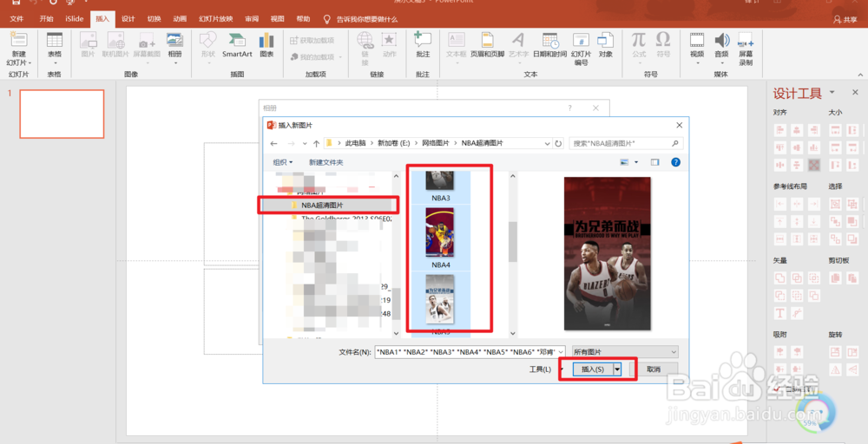The height and width of the screenshot is (444, 868).
Task: Select the NBA4 image thumbnail
Action: pyautogui.click(x=440, y=238)
